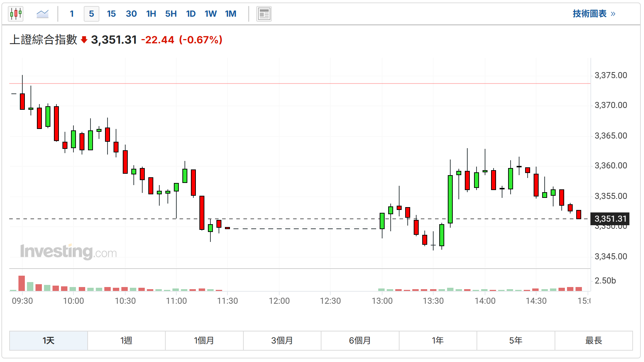Click the (-0.67%) percent change
Image resolution: width=644 pixels, height=362 pixels.
click(201, 40)
